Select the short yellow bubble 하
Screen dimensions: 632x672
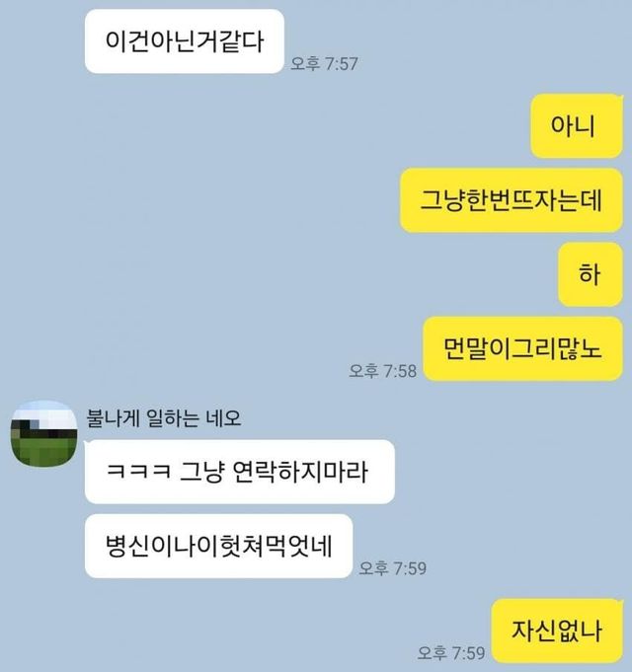pos(590,274)
